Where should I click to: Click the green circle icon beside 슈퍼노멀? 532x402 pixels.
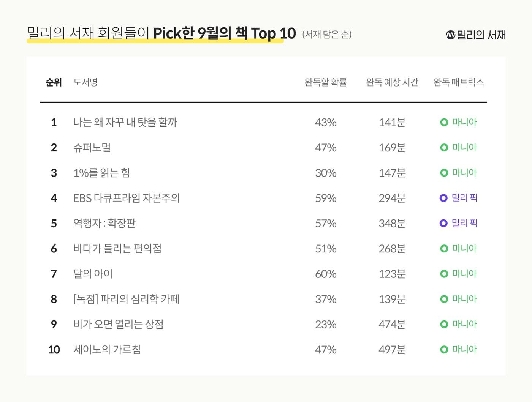point(444,147)
